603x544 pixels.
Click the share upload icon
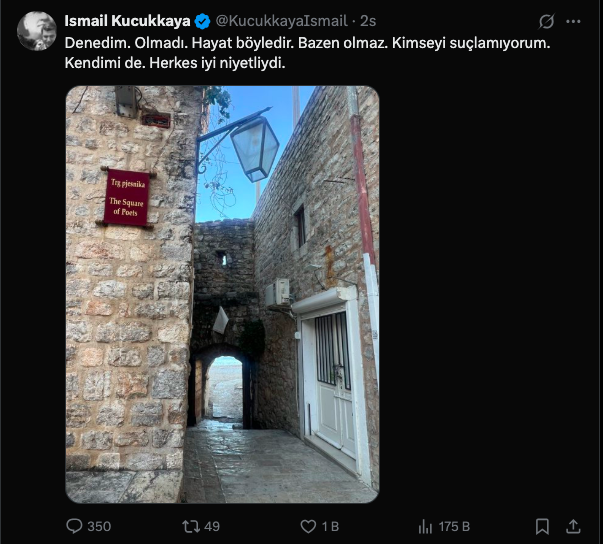tap(573, 526)
